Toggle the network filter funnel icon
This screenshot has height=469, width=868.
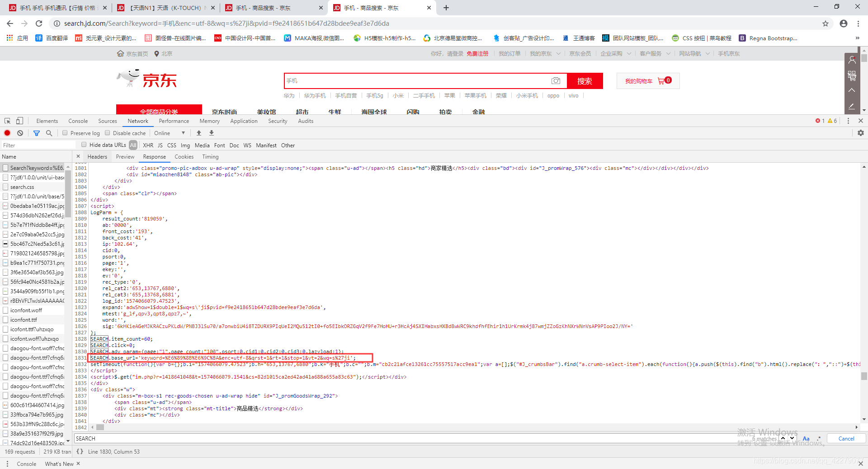pos(37,133)
